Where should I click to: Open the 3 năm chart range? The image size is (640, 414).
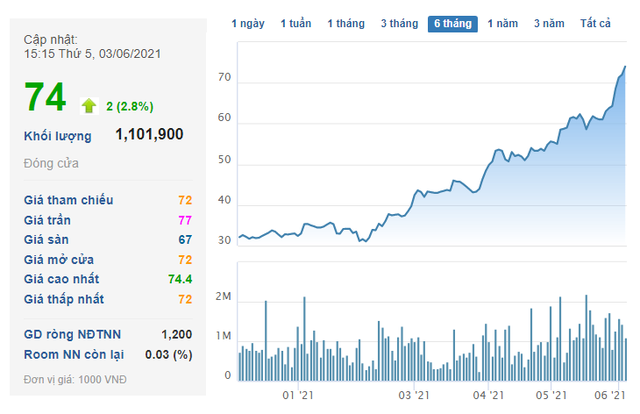click(x=549, y=23)
